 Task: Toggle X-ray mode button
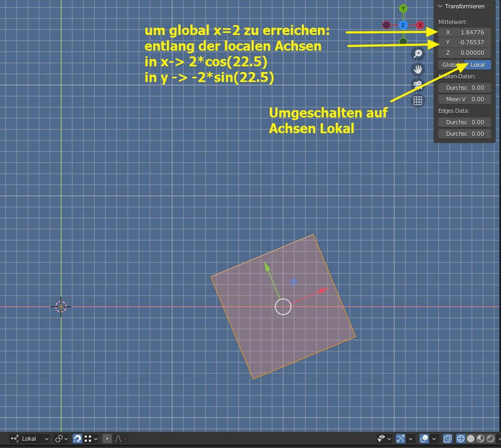tap(448, 439)
